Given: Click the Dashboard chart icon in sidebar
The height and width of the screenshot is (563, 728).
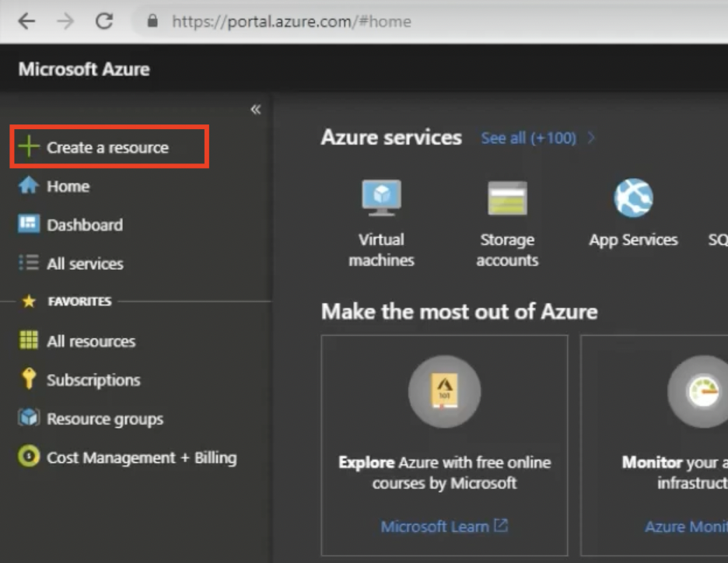Looking at the screenshot, I should (29, 225).
